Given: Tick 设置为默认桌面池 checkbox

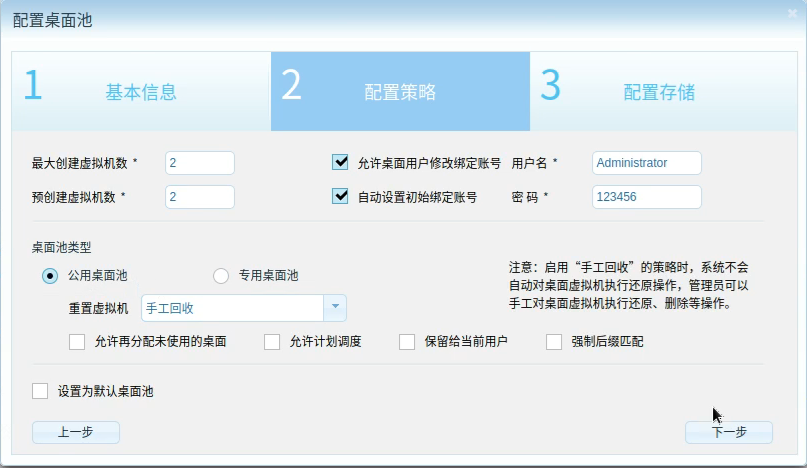Looking at the screenshot, I should pos(40,391).
